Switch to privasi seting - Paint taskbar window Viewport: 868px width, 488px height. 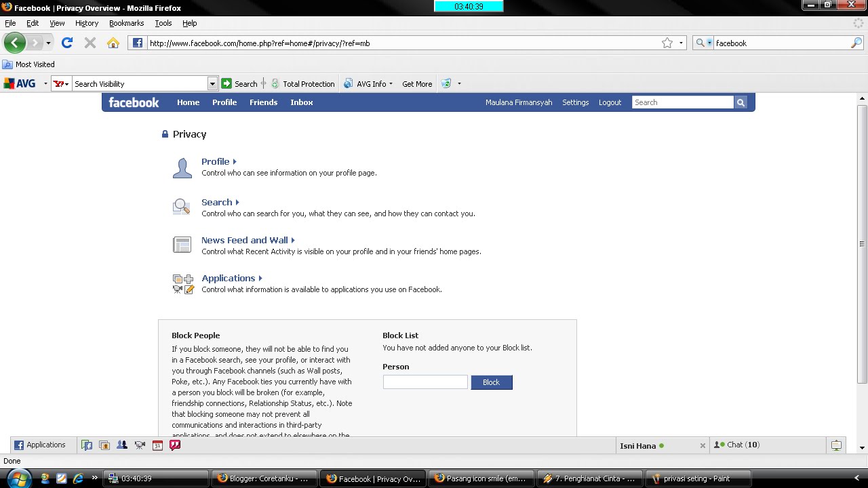click(x=698, y=478)
